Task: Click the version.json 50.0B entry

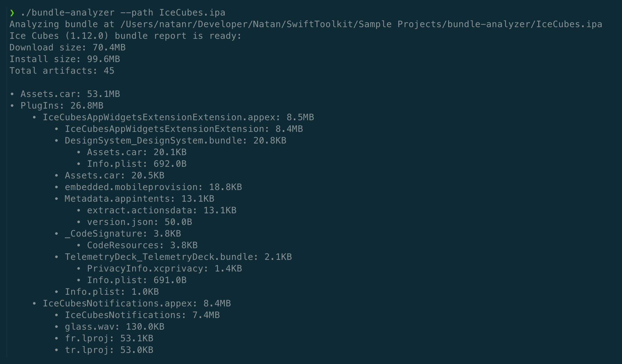Action: pos(139,222)
